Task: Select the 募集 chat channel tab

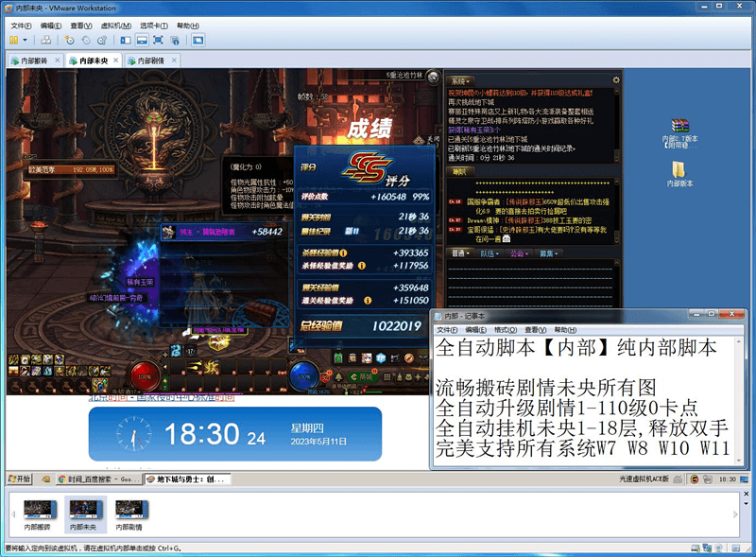Action: point(549,253)
